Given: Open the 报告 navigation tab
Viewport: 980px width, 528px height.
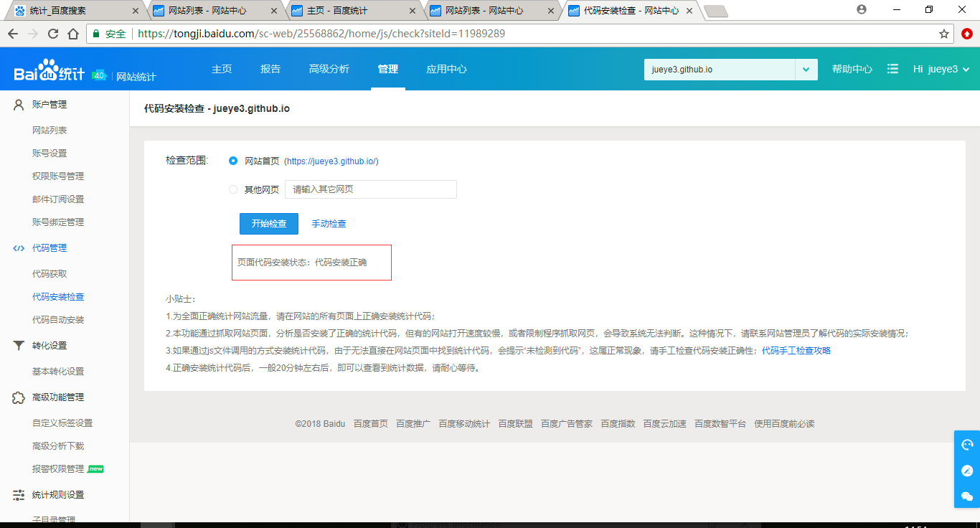Looking at the screenshot, I should click(270, 69).
